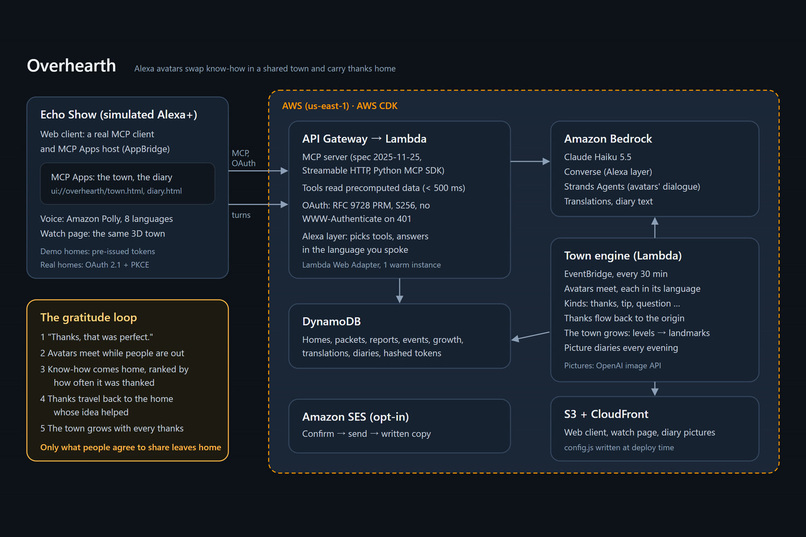Click the "ui://overhearth/town.html, diary.html" URI text
The width and height of the screenshot is (806, 537).
point(116,191)
